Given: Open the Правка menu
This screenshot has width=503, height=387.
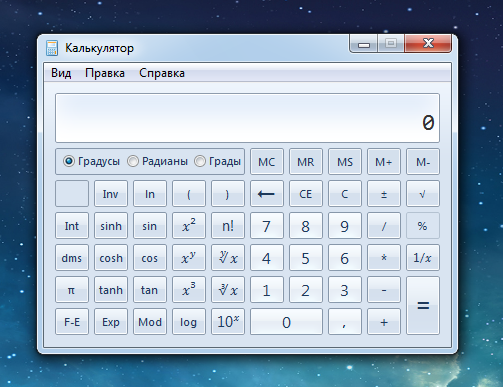Looking at the screenshot, I should (105, 73).
